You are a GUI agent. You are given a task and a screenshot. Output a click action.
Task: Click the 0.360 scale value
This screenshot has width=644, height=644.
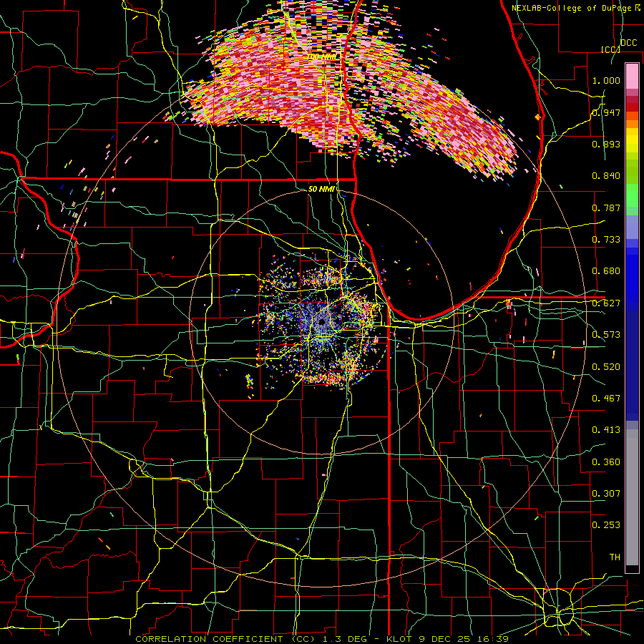pyautogui.click(x=606, y=462)
